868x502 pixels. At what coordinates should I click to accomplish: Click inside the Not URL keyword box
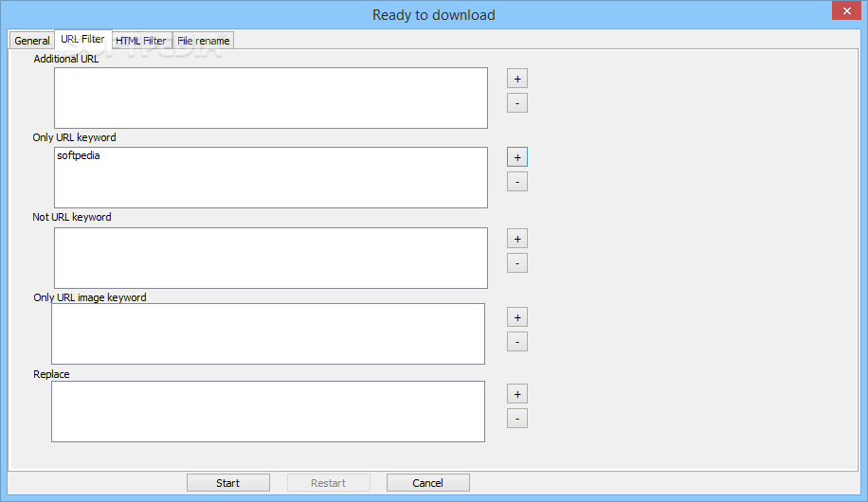pyautogui.click(x=271, y=258)
